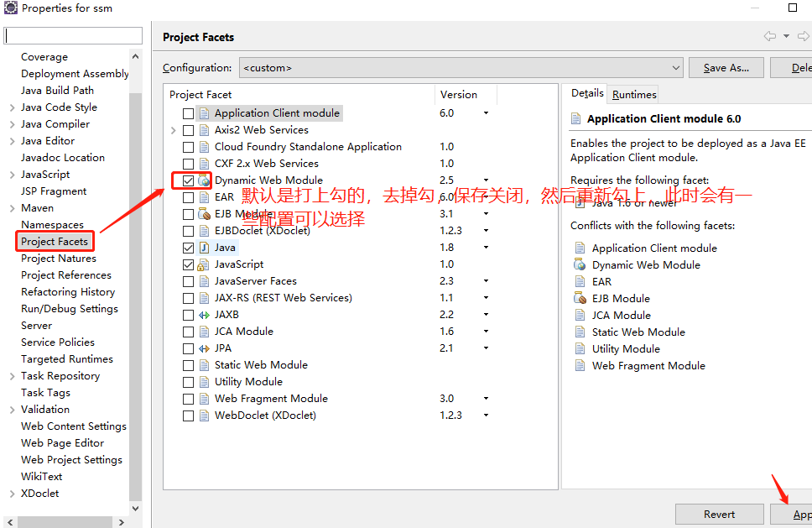Enable the JPA facet checkbox
812x528 pixels.
189,348
